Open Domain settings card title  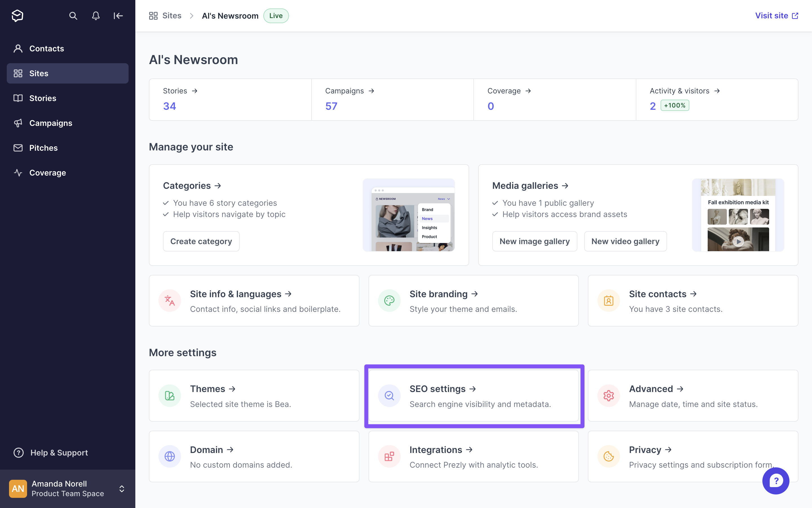(x=212, y=450)
